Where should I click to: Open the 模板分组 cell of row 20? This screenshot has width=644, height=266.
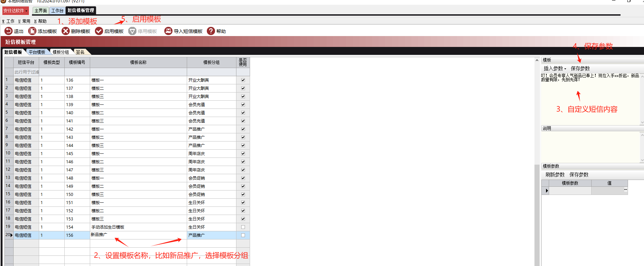[x=212, y=235]
